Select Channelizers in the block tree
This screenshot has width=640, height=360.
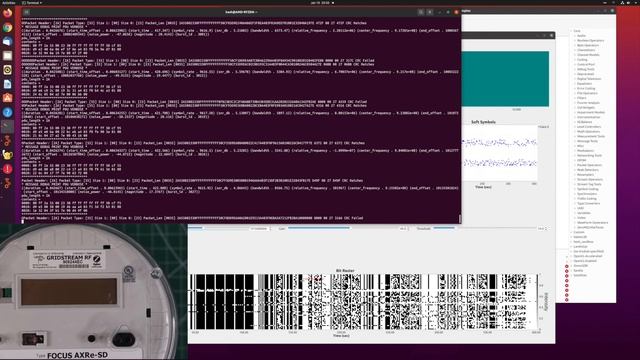[x=586, y=50]
